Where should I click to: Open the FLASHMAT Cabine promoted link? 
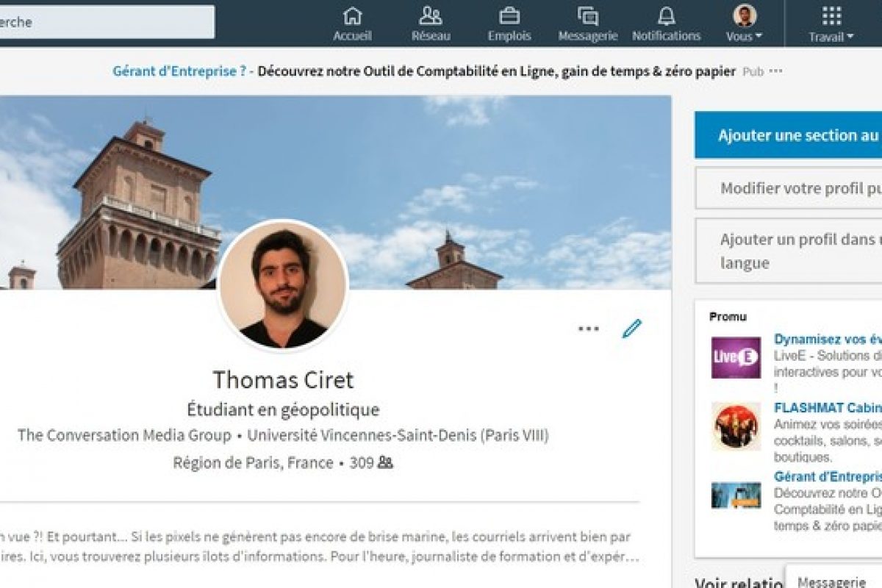(828, 408)
